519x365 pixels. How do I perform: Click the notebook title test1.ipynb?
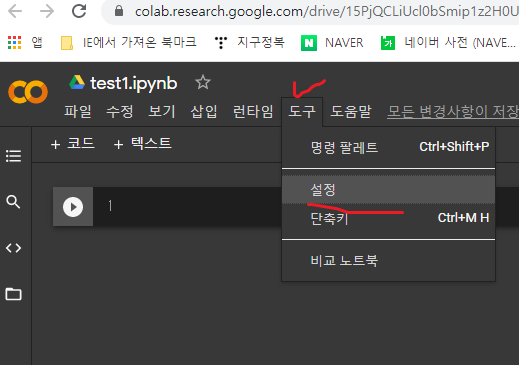tap(134, 83)
